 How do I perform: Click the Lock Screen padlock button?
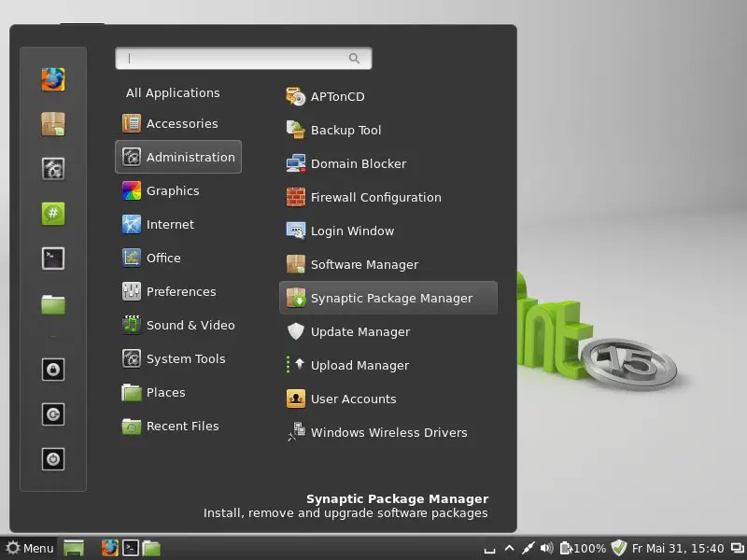53,370
